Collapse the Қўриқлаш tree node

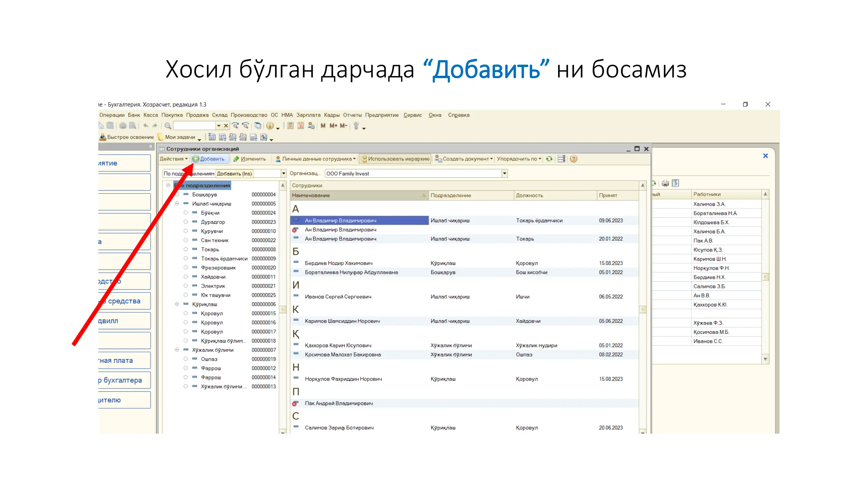point(177,304)
